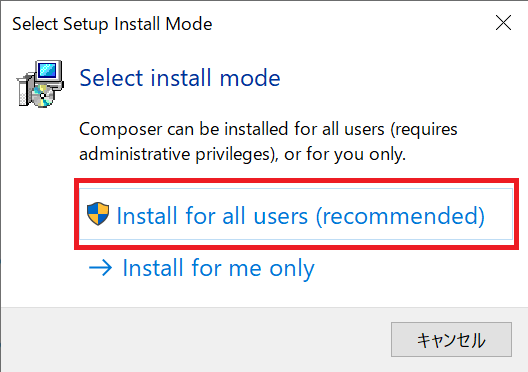Click the word recommended in all-users option
Screen dimensions: 528x372
(x=400, y=215)
